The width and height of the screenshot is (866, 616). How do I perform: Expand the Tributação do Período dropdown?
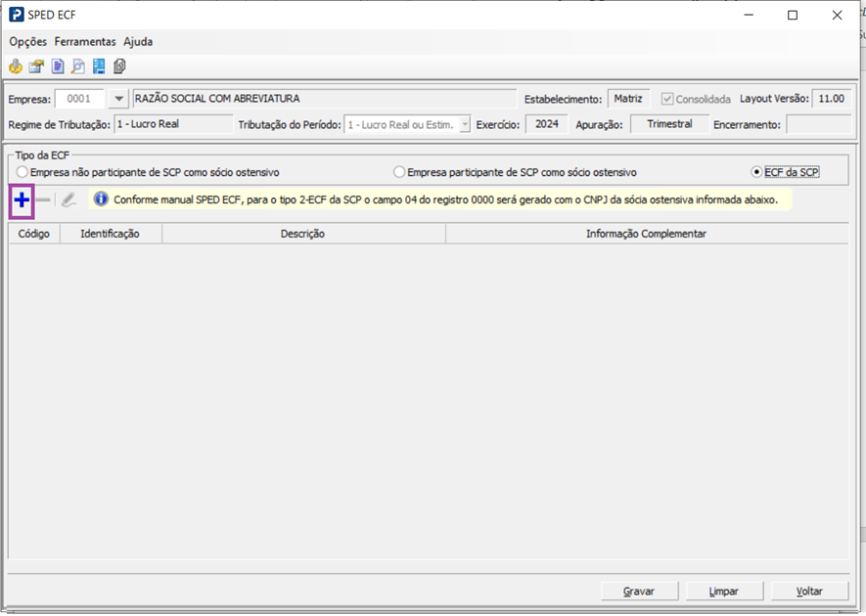465,125
